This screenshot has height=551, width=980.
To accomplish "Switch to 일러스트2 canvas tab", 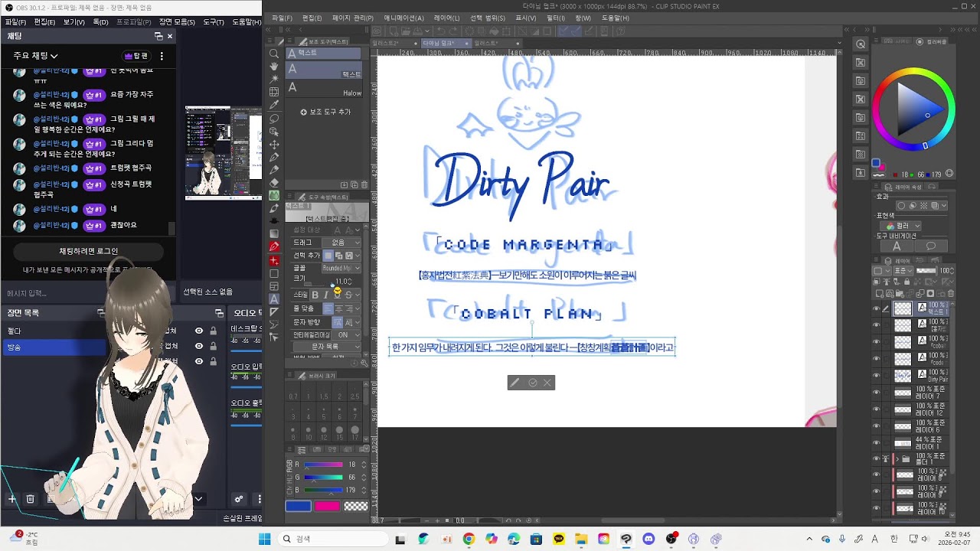I will 385,44.
